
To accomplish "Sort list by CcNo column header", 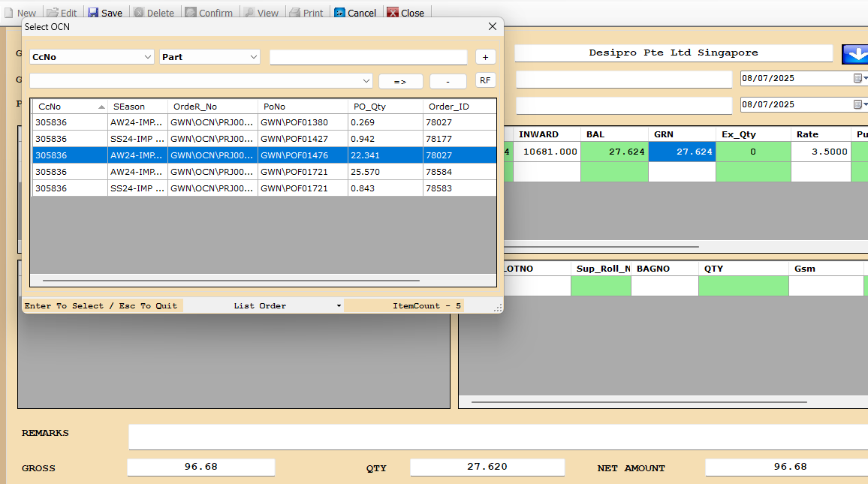I will [69, 107].
